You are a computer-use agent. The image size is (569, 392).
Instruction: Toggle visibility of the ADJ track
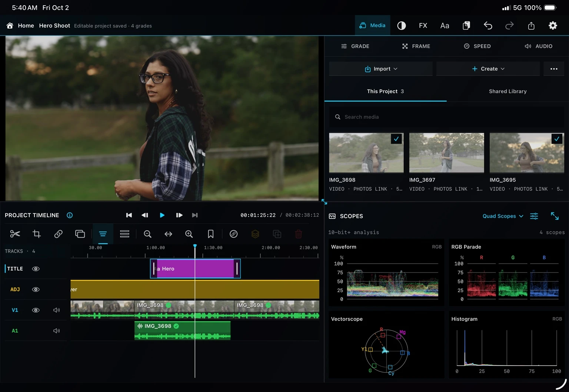point(36,289)
